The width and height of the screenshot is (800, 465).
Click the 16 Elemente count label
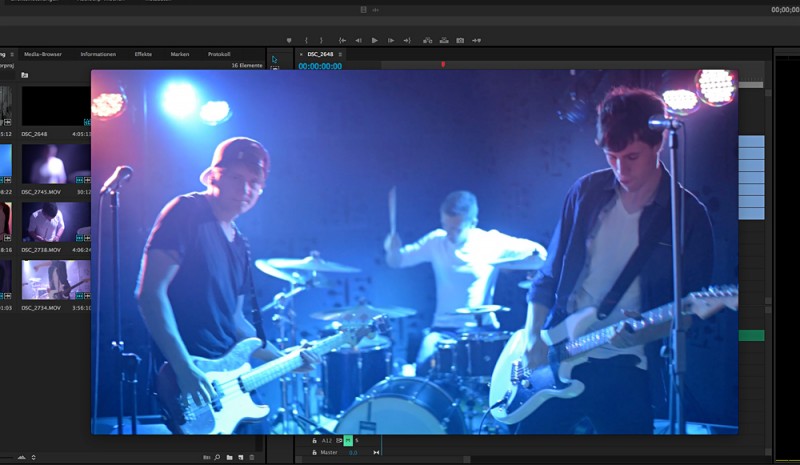(x=247, y=65)
